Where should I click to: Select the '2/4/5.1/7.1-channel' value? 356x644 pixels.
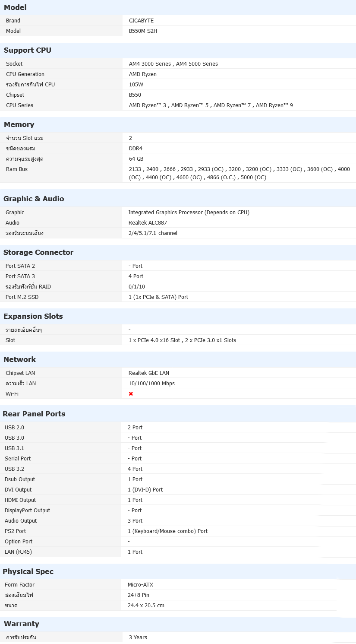[x=153, y=233]
